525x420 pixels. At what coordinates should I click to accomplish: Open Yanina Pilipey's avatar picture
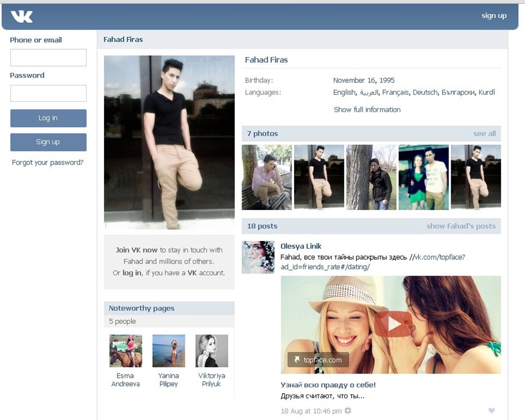pos(169,351)
